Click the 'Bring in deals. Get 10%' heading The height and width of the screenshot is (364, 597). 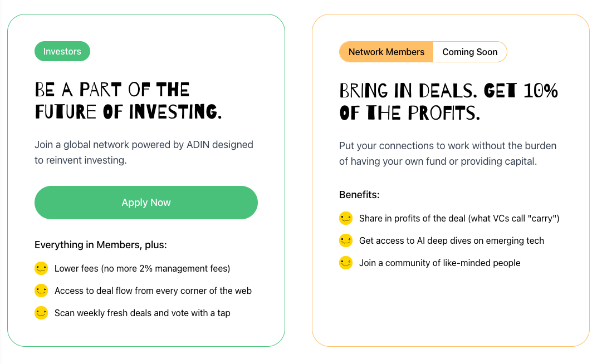click(x=448, y=102)
